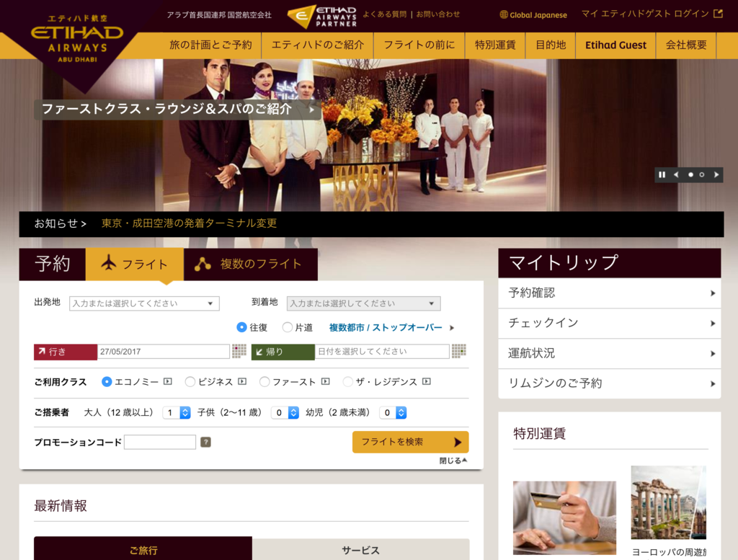738x560 pixels.
Task: Click the promotion code help question icon
Action: pyautogui.click(x=205, y=442)
